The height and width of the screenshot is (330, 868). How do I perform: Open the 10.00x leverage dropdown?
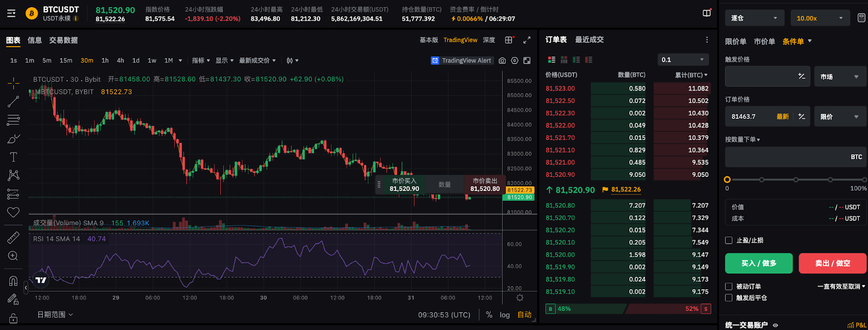click(x=820, y=18)
